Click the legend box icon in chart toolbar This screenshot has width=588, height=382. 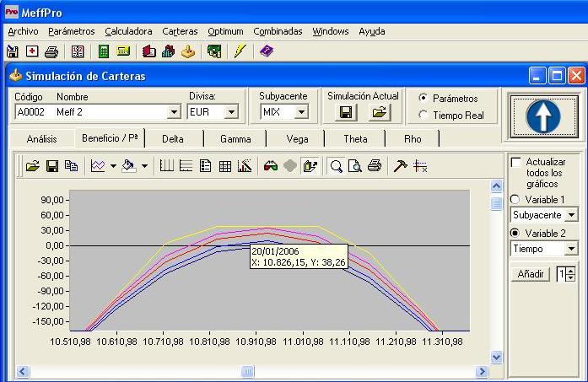(206, 165)
